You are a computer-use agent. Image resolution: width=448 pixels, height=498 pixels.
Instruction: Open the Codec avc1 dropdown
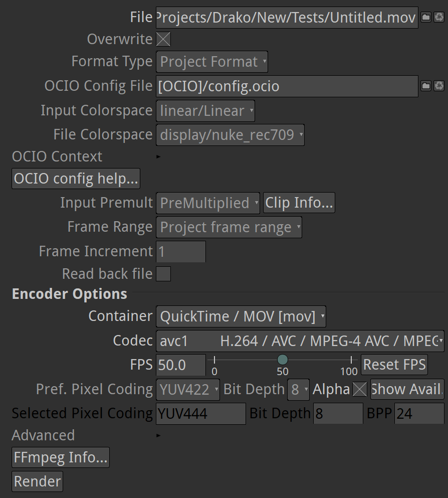coord(300,341)
